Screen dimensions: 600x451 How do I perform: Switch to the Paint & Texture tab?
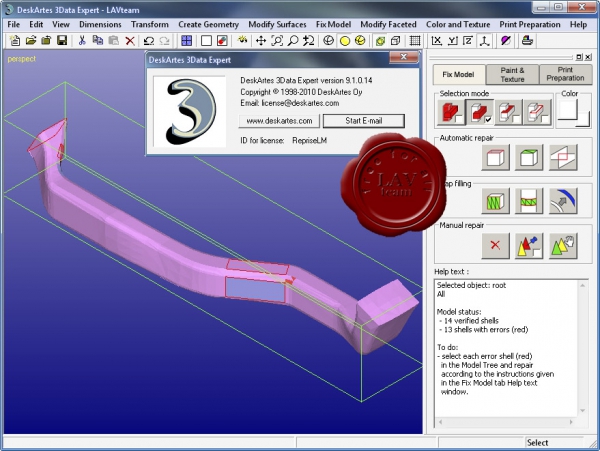click(x=512, y=75)
